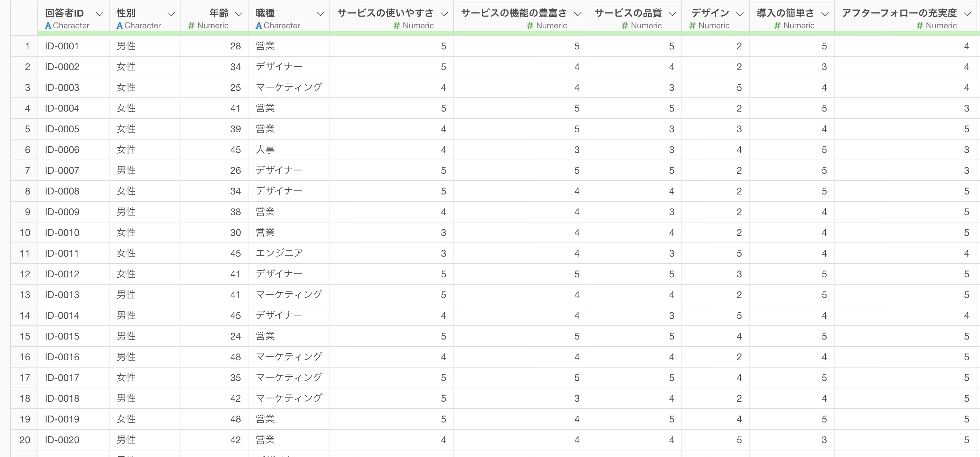Open the デザイン column menu arrow
Image resolution: width=980 pixels, height=457 pixels.
739,14
